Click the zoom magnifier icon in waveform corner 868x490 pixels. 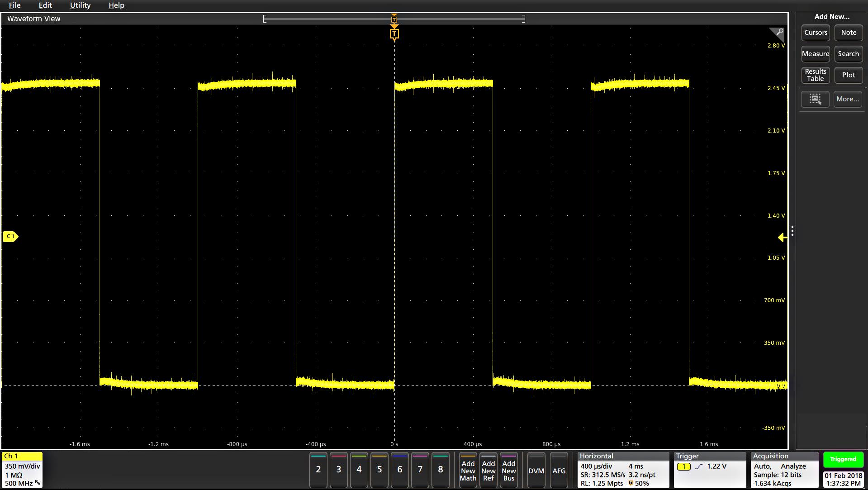778,33
